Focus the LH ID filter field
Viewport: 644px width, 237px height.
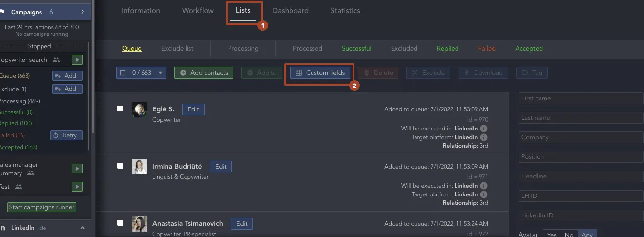coord(581,196)
